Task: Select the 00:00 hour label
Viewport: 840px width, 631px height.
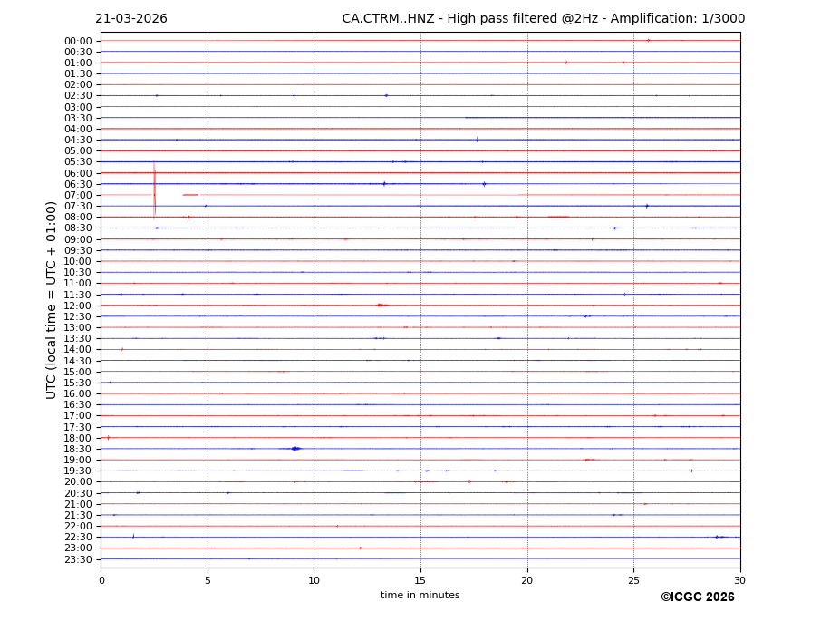Action: pyautogui.click(x=78, y=41)
